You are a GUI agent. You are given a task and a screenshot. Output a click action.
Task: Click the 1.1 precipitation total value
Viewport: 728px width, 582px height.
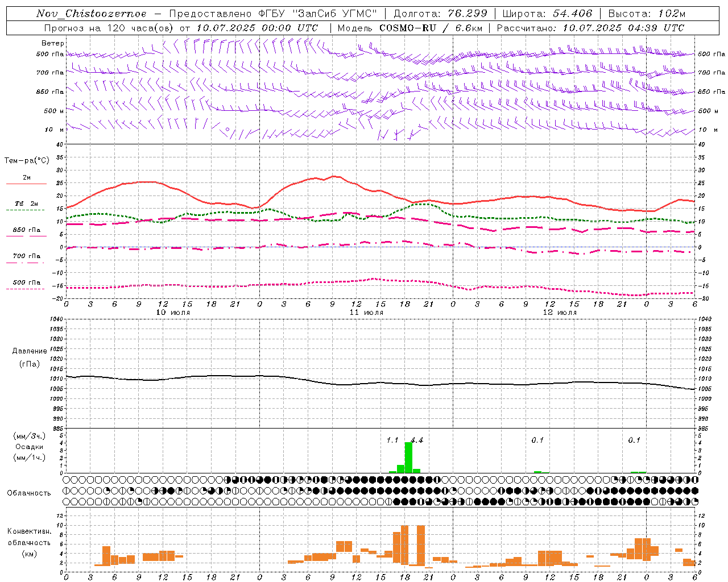[392, 440]
